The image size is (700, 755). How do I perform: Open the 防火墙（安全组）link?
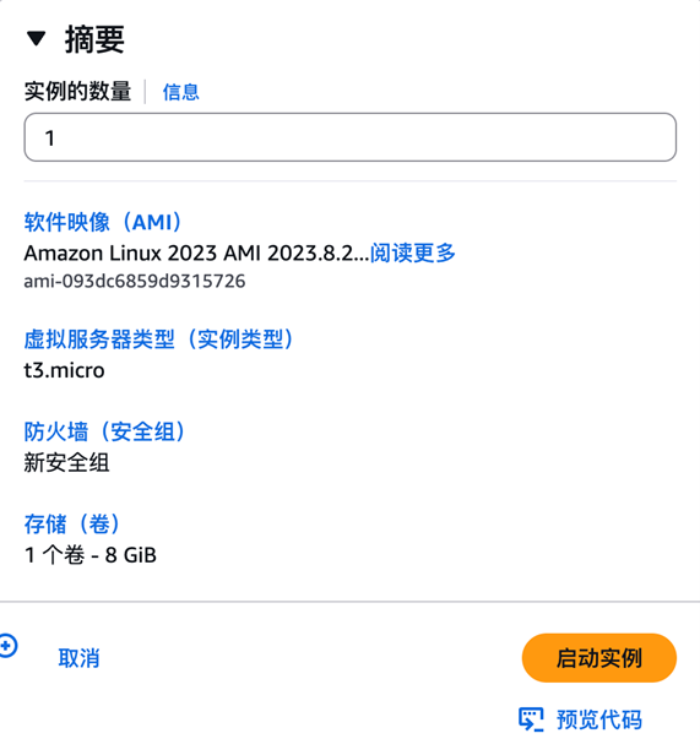(x=106, y=432)
